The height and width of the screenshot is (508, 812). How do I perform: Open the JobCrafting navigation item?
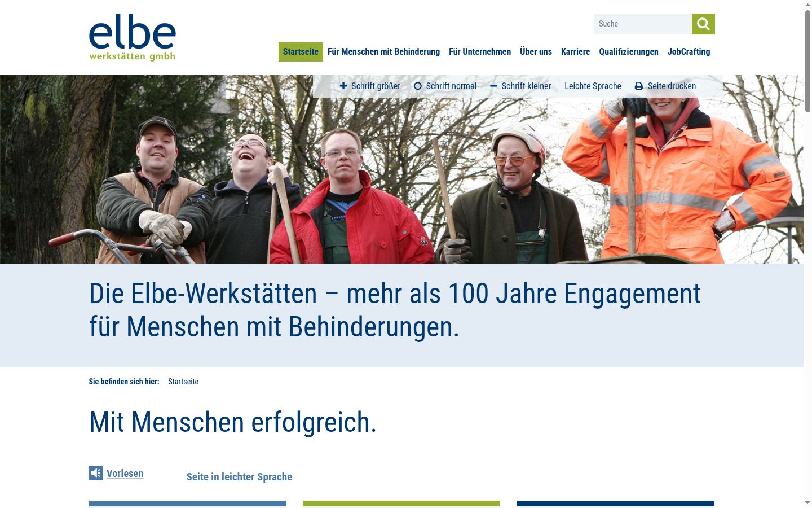click(x=689, y=52)
